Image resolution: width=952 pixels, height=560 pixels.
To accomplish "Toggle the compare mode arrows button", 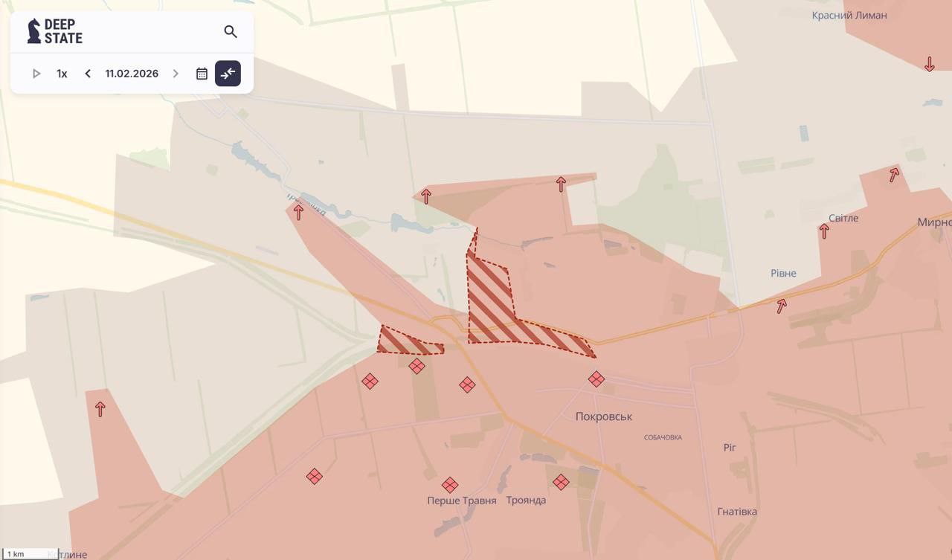I will pos(228,74).
